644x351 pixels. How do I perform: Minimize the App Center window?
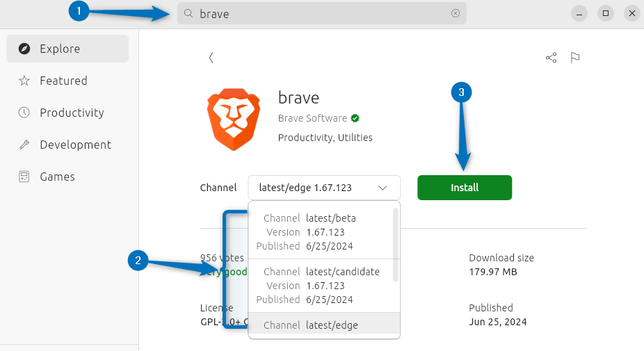[579, 13]
